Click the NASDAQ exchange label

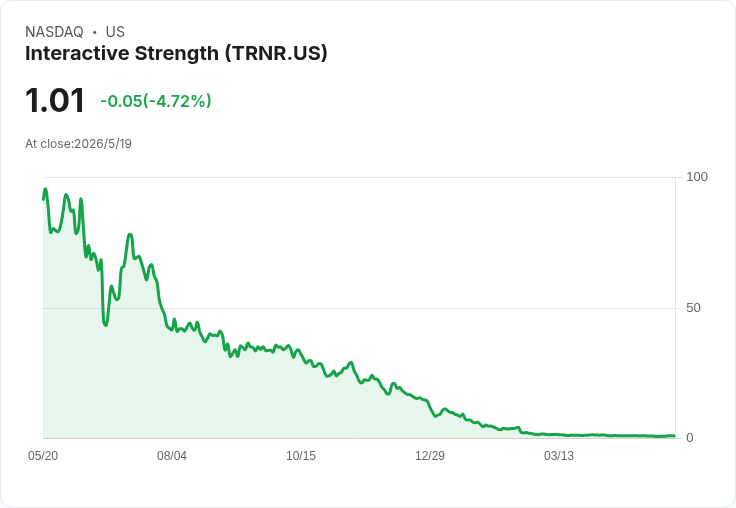coord(54,32)
